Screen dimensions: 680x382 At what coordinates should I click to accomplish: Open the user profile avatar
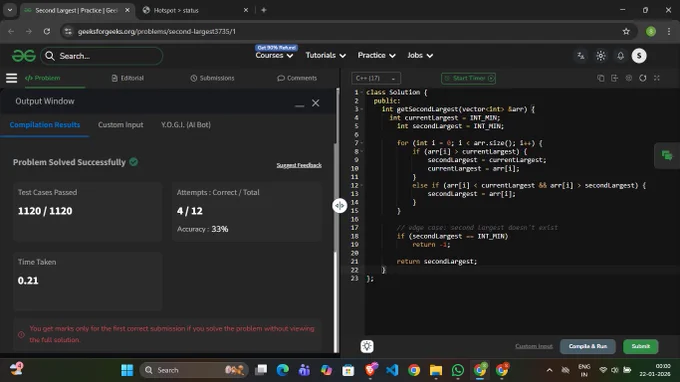[x=639, y=56]
